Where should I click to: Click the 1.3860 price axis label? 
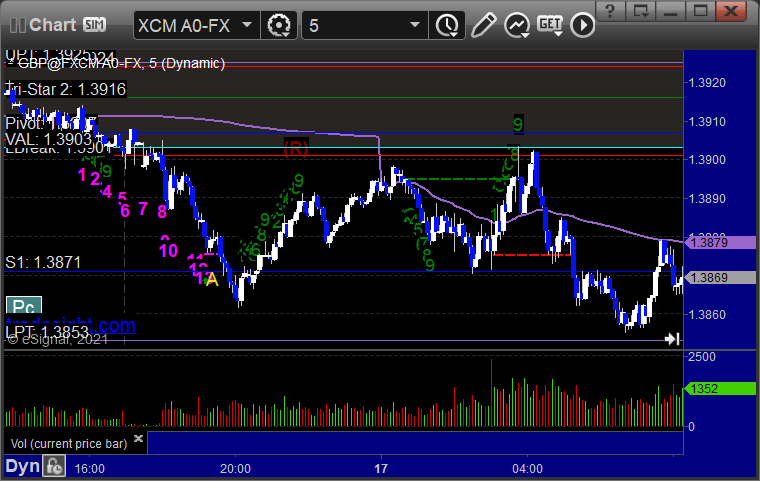click(x=707, y=315)
